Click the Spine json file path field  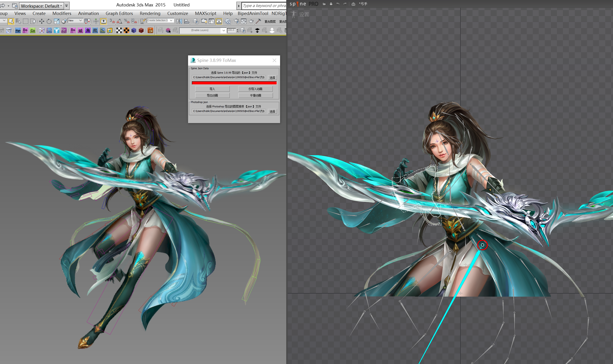click(229, 77)
